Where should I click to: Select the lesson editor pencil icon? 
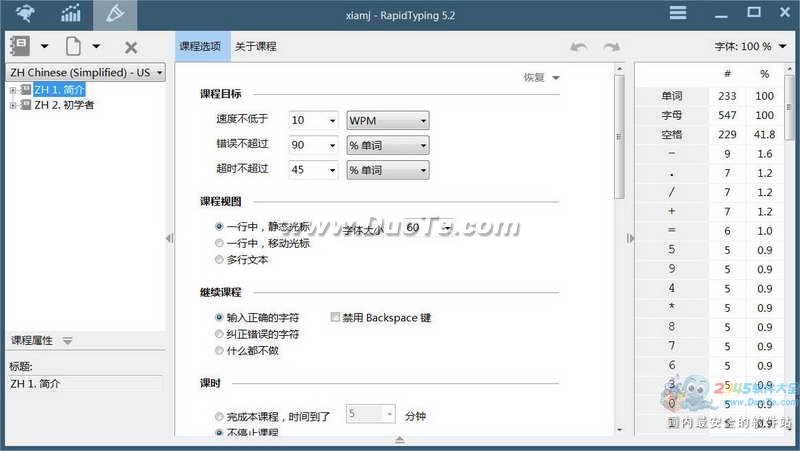(115, 14)
